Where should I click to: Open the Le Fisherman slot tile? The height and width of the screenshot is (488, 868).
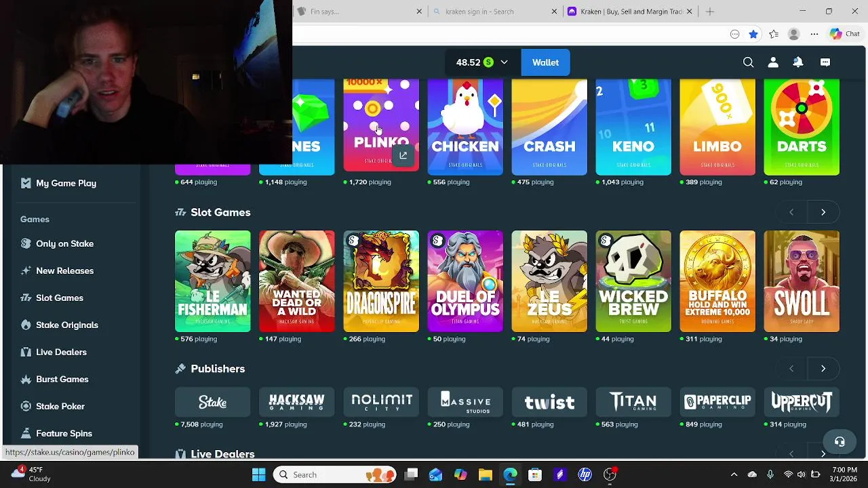click(213, 281)
